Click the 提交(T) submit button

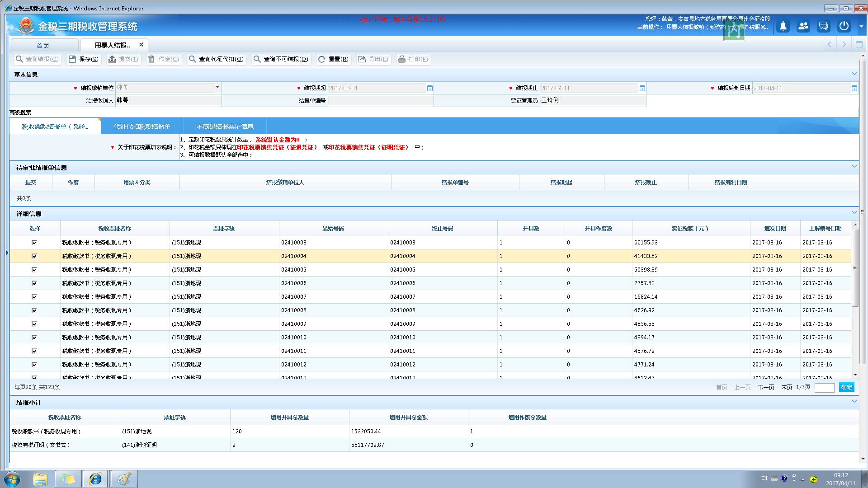click(123, 59)
